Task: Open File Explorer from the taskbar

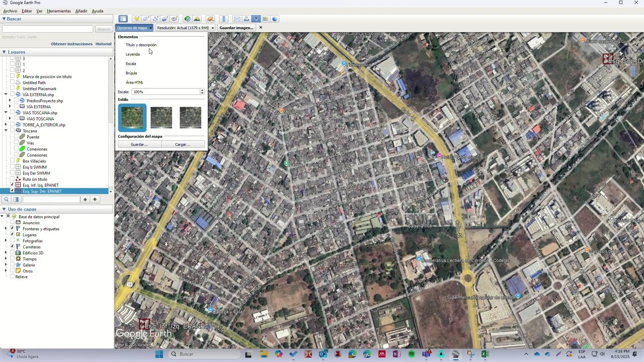Action: tap(264, 354)
